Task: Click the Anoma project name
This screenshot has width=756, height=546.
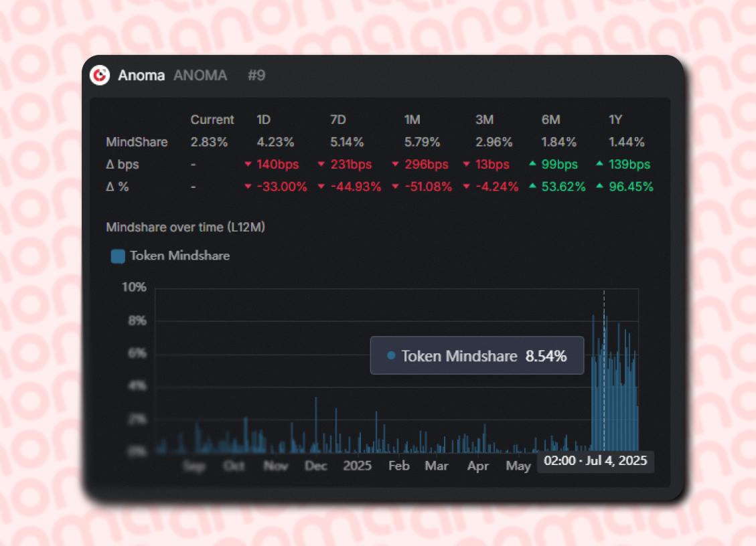Action: (141, 76)
